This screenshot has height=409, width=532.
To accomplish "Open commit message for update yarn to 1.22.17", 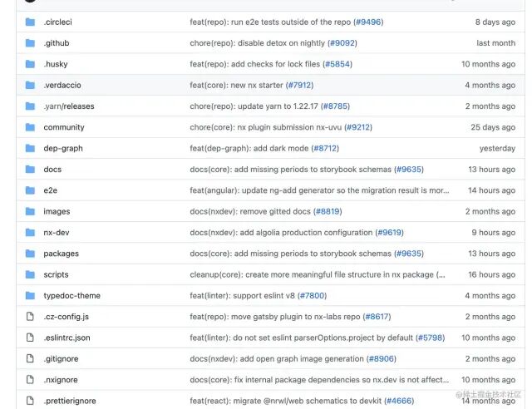I will [x=254, y=106].
